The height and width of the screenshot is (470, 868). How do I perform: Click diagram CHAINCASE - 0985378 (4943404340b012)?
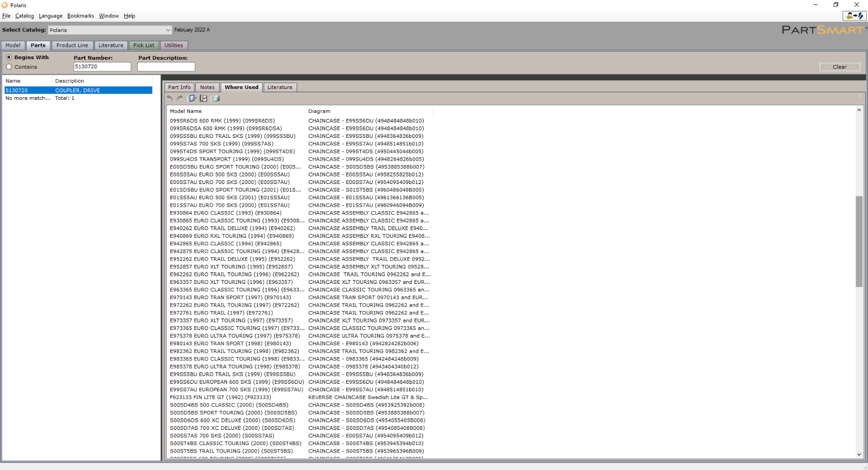coord(363,366)
